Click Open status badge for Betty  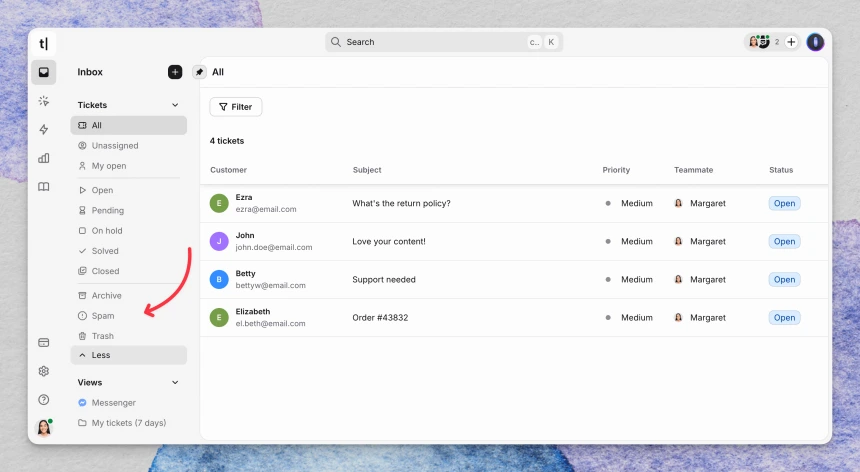(784, 280)
